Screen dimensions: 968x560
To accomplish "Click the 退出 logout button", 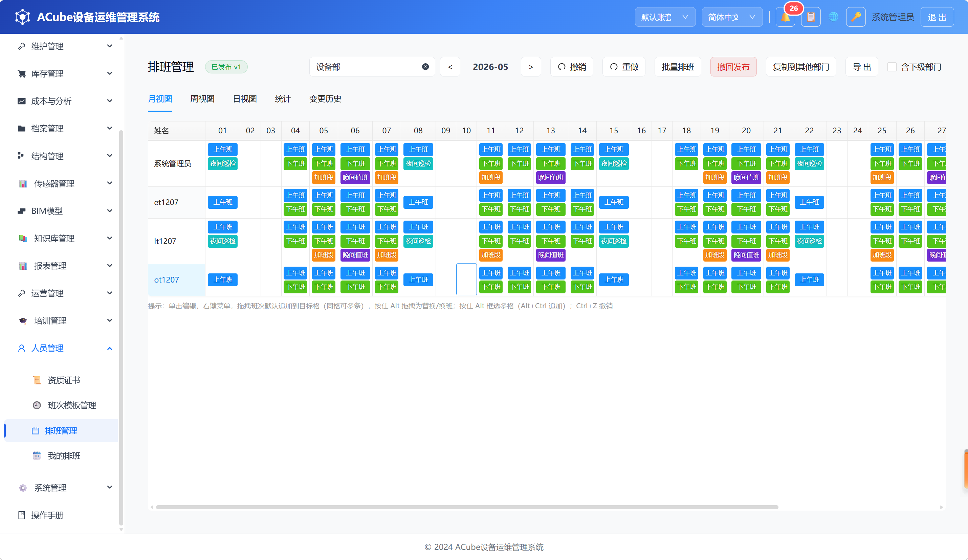I will click(x=937, y=17).
